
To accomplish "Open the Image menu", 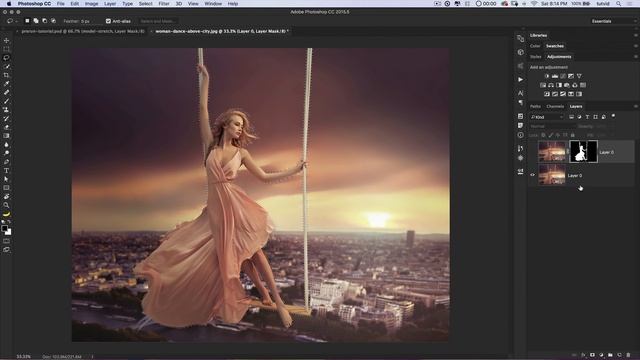I will click(x=91, y=4).
